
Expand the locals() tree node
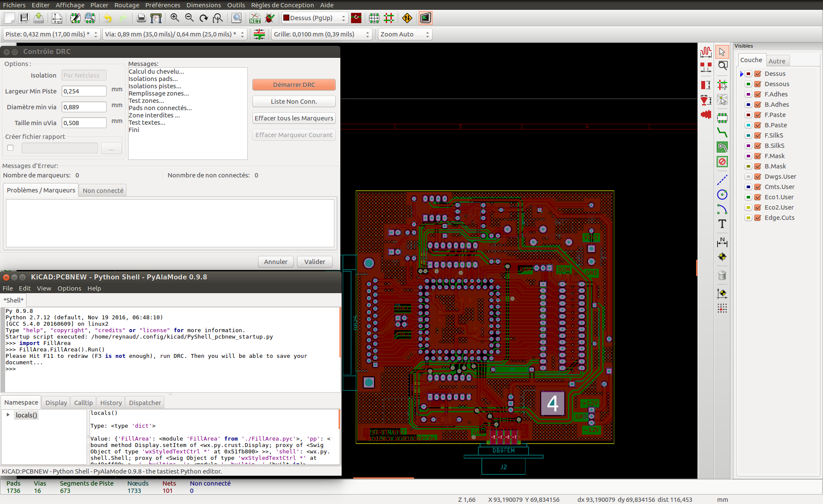pyautogui.click(x=8, y=415)
